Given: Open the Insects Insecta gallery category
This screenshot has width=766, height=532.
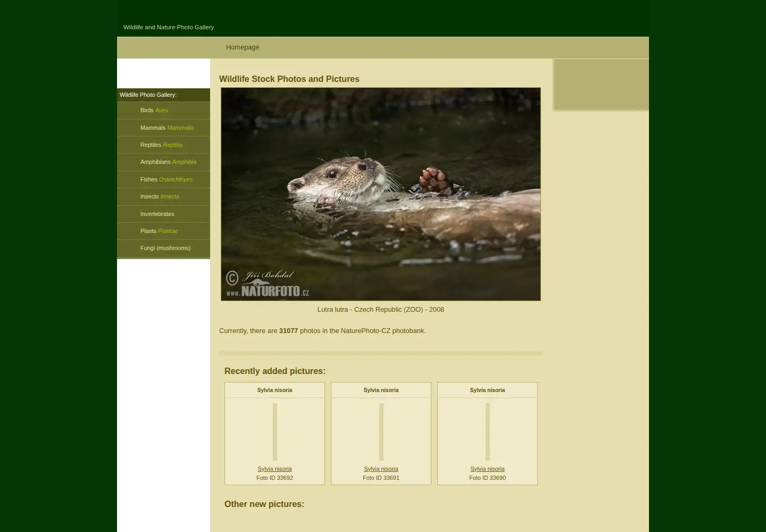Looking at the screenshot, I should click(x=163, y=196).
